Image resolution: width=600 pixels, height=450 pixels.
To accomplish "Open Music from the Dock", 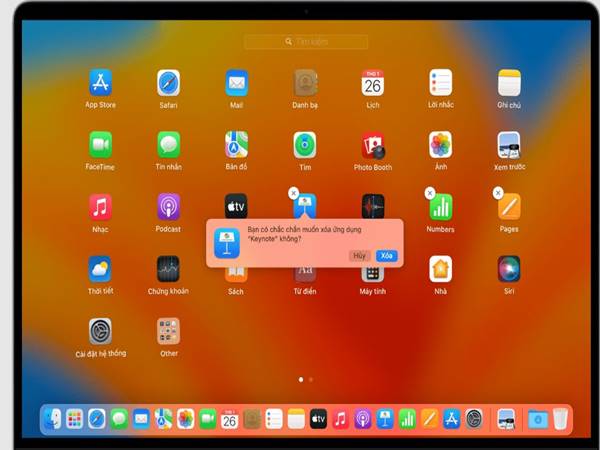I will 341,419.
